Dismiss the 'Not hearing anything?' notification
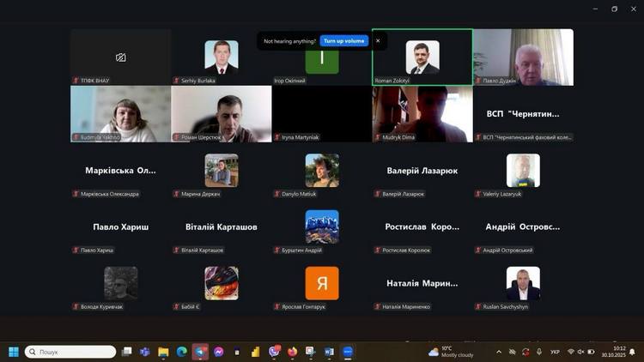The image size is (644, 362). 378,40
